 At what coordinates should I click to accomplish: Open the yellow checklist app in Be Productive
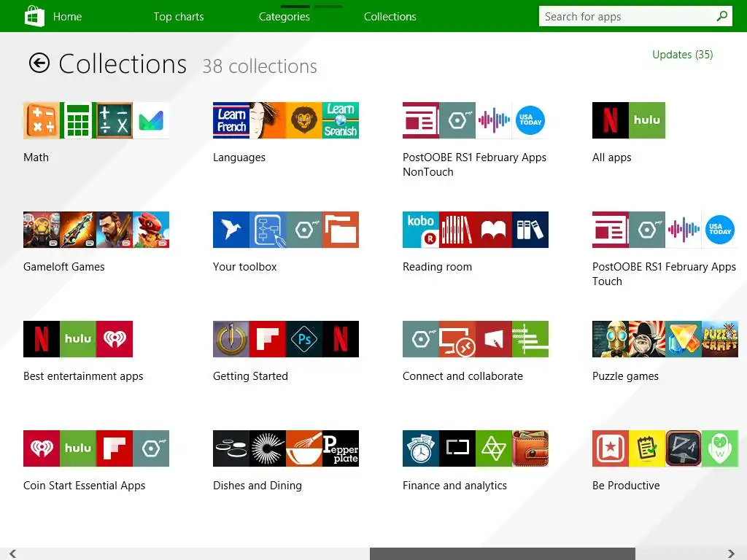[x=647, y=448]
